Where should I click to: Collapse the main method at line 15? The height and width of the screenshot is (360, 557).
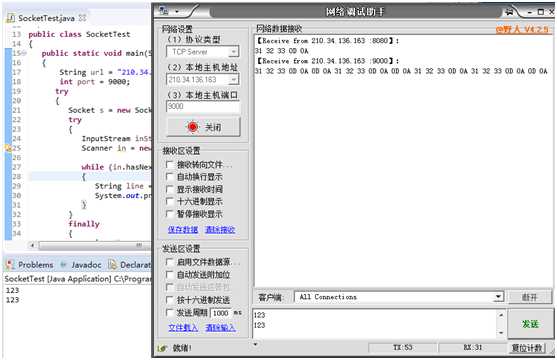point(24,53)
